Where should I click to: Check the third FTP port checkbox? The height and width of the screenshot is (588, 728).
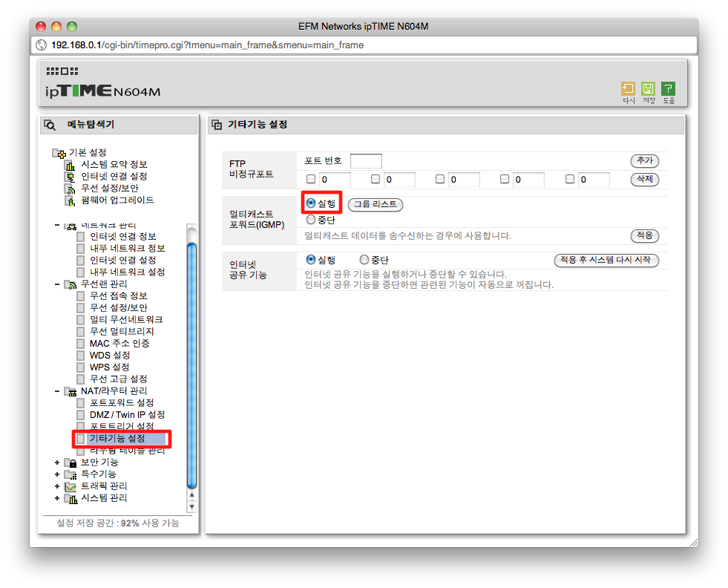440,179
